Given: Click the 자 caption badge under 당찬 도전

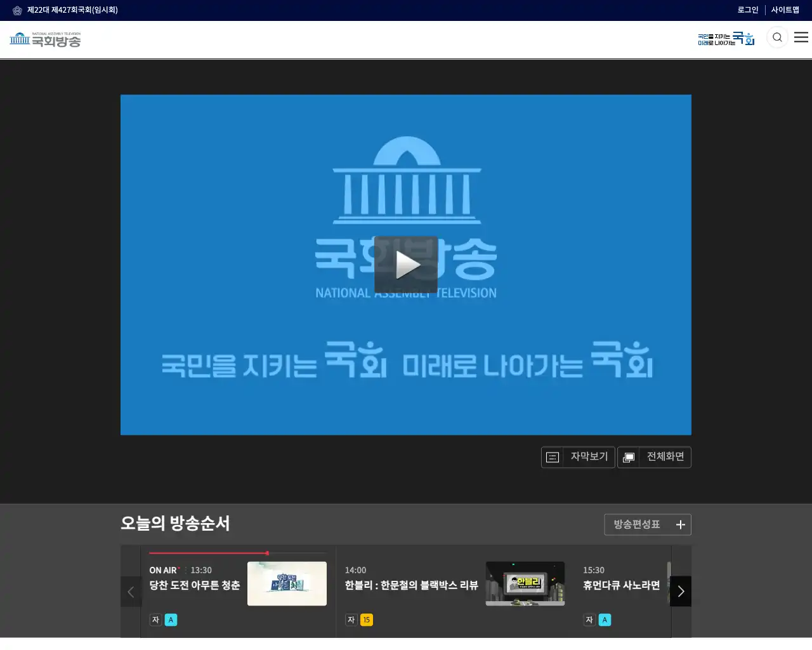Looking at the screenshot, I should tap(155, 620).
